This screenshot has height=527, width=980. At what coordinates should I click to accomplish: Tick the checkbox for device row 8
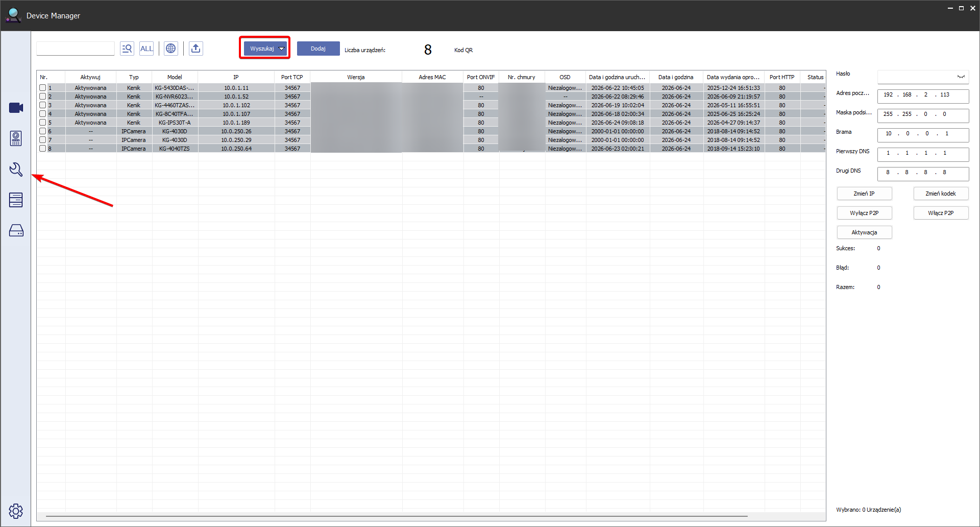[x=43, y=149]
